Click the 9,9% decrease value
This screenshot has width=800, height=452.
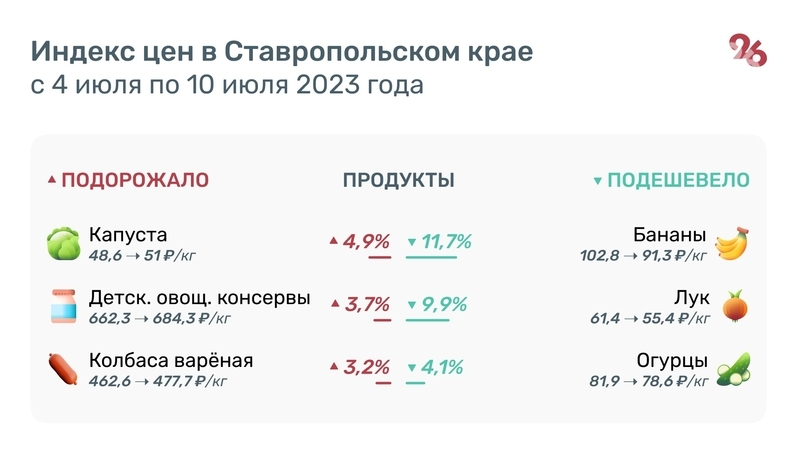click(444, 304)
